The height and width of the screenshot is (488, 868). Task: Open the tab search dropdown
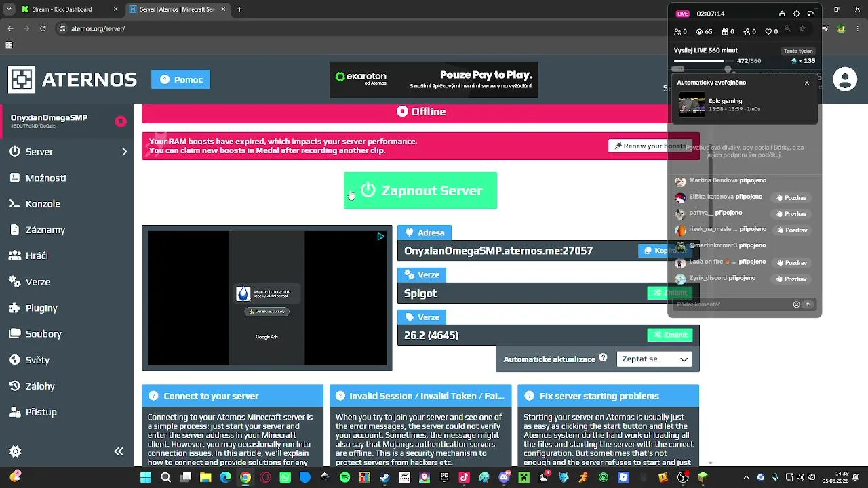point(9,9)
